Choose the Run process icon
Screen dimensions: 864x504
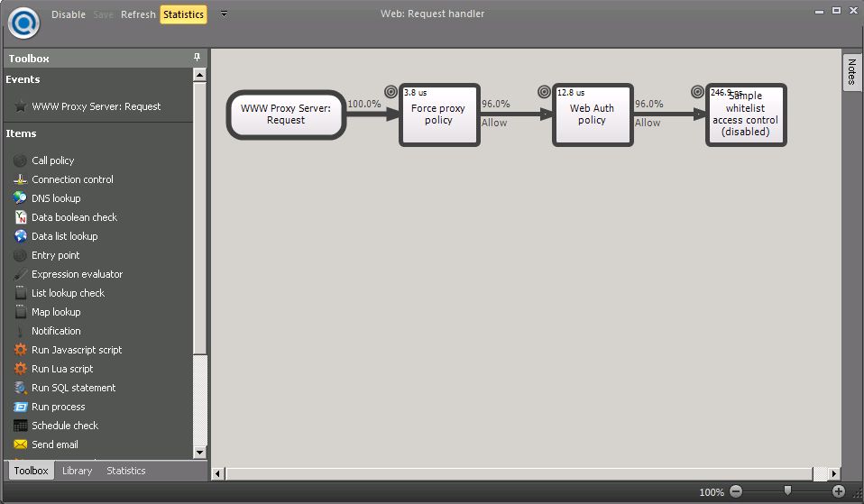pos(21,407)
